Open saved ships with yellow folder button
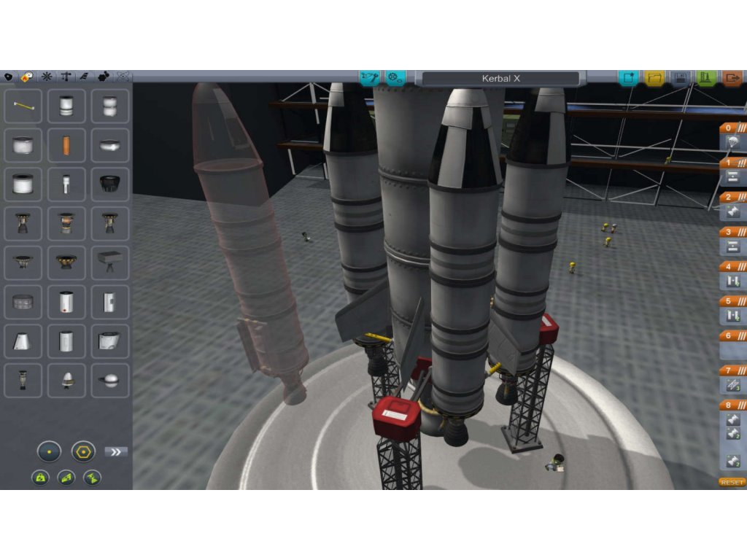 [x=654, y=77]
